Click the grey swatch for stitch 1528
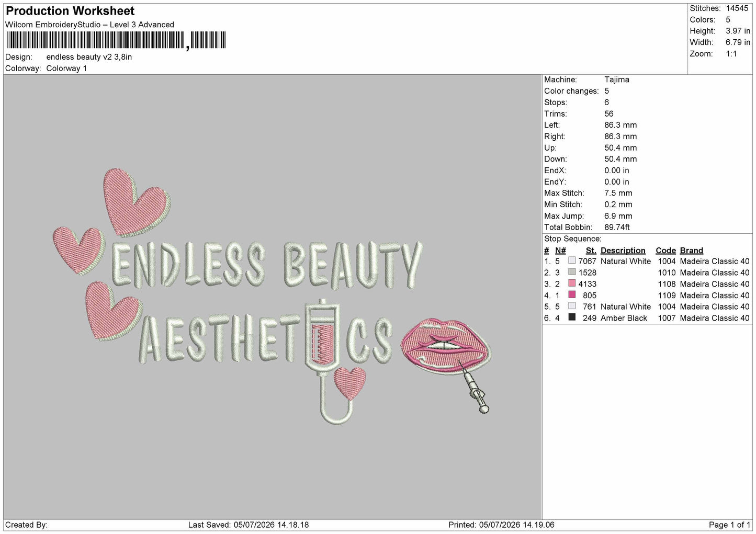Image resolution: width=756 pixels, height=534 pixels. point(572,272)
